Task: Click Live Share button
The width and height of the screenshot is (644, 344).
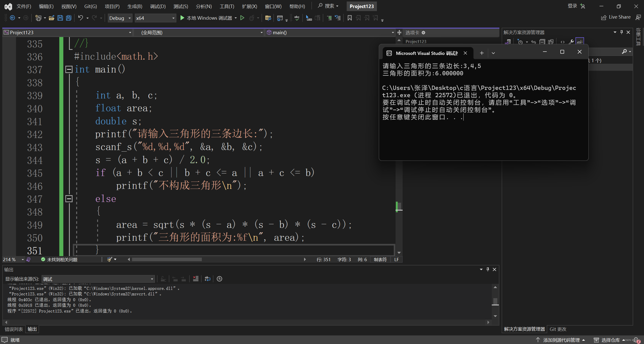Action: tap(616, 17)
